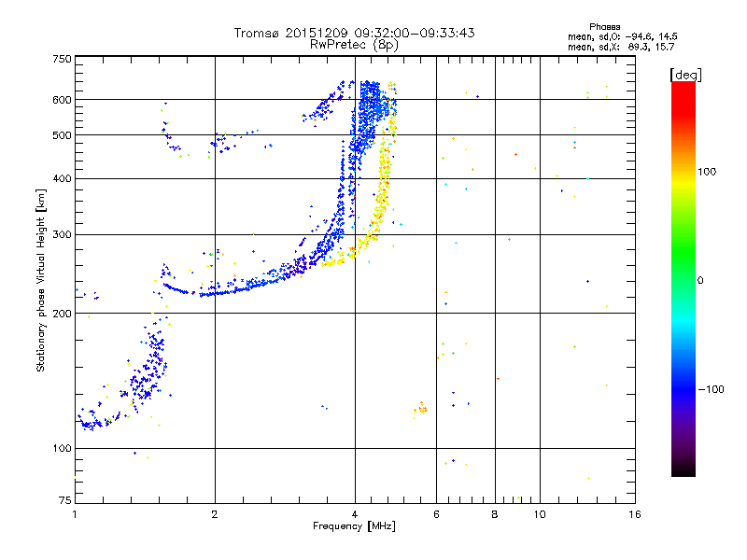Viewport: 747px width, 560px height.
Task: Click the "Frequency [MHz]" axis title
Action: pyautogui.click(x=354, y=526)
